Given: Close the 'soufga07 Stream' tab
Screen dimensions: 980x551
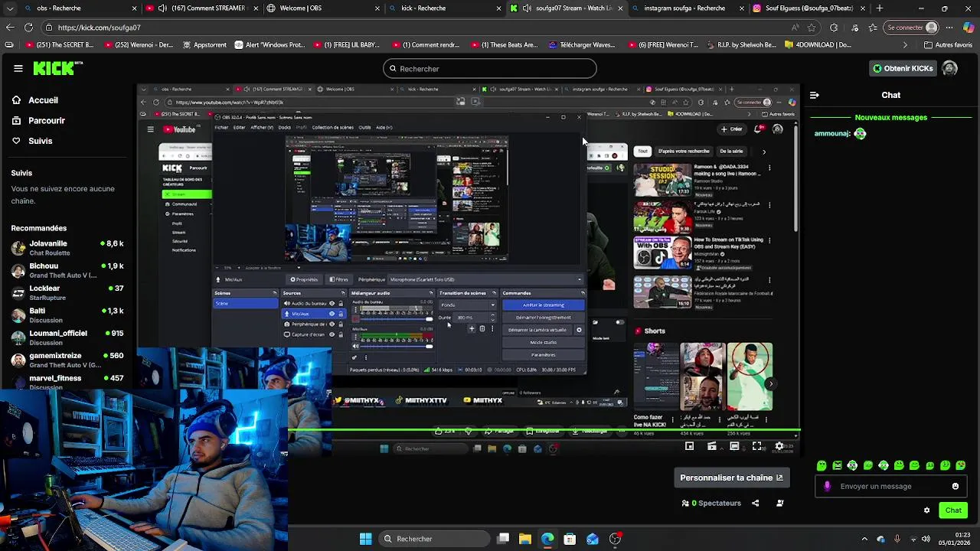Looking at the screenshot, I should pyautogui.click(x=621, y=8).
